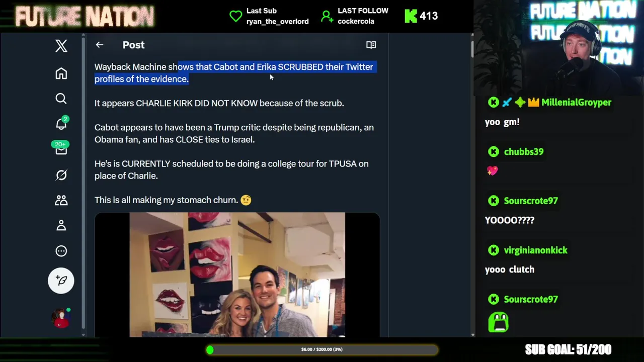Click the back arrow beside Post
The width and height of the screenshot is (644, 362).
point(100,45)
